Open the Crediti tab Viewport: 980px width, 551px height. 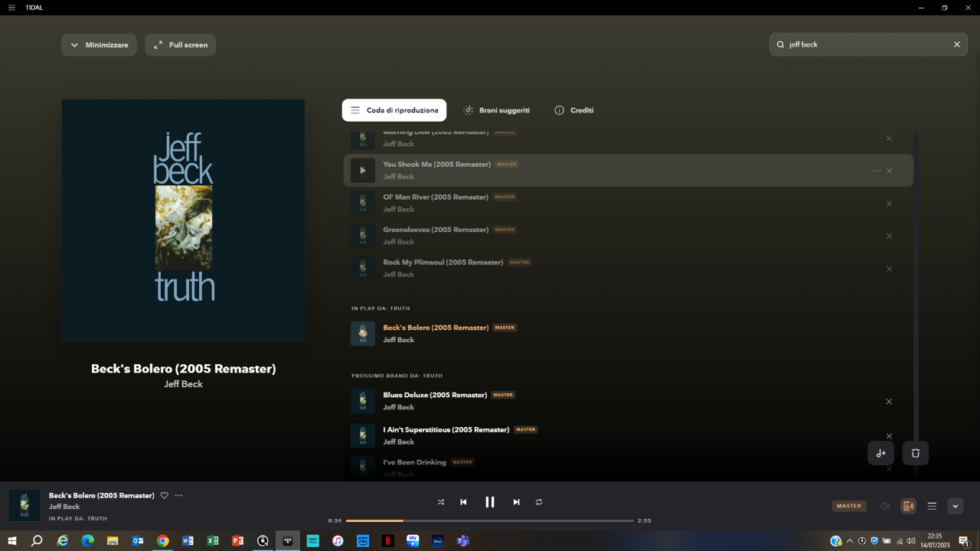[574, 110]
